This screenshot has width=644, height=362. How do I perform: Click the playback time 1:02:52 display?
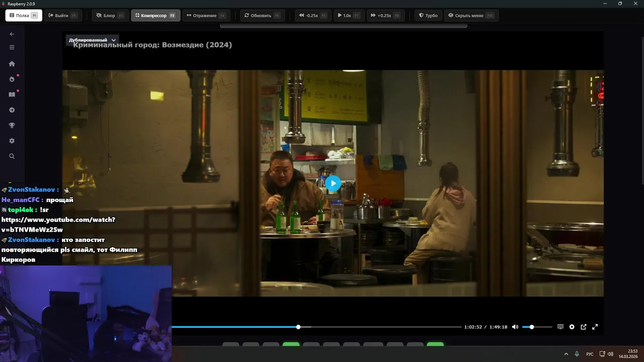click(473, 327)
